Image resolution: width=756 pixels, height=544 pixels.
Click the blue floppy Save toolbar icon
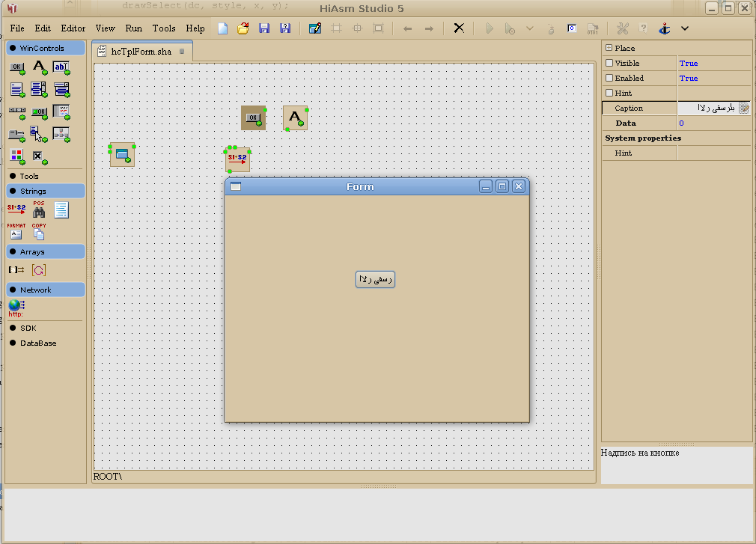coord(263,28)
